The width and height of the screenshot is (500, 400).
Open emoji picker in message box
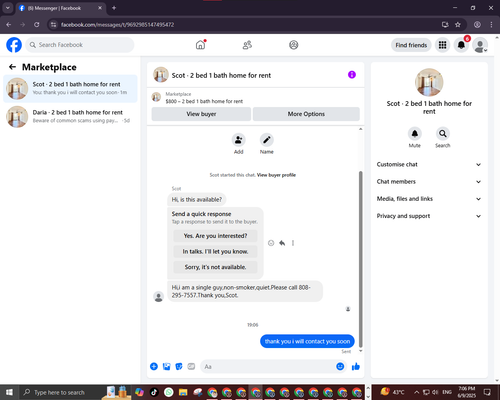point(340,367)
